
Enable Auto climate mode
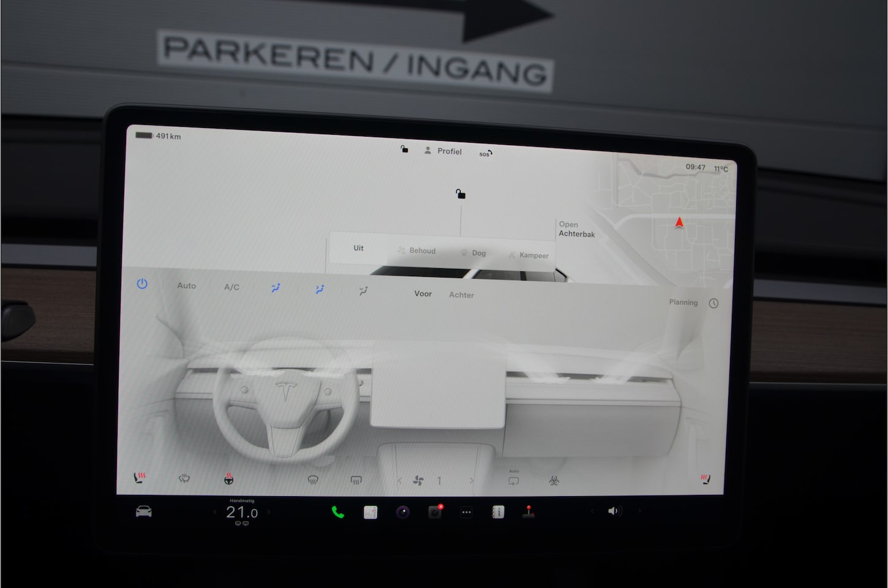click(x=187, y=285)
